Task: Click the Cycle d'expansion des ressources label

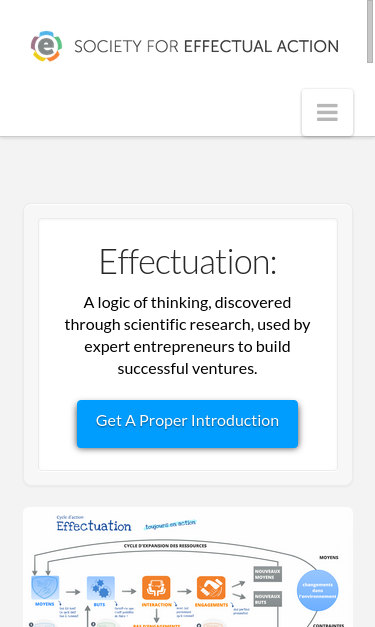Action: (x=165, y=545)
